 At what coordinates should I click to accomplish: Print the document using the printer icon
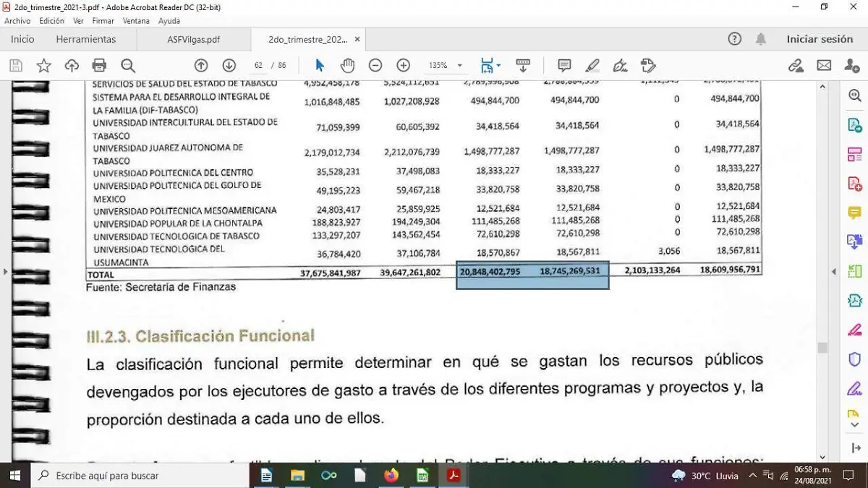coord(99,65)
